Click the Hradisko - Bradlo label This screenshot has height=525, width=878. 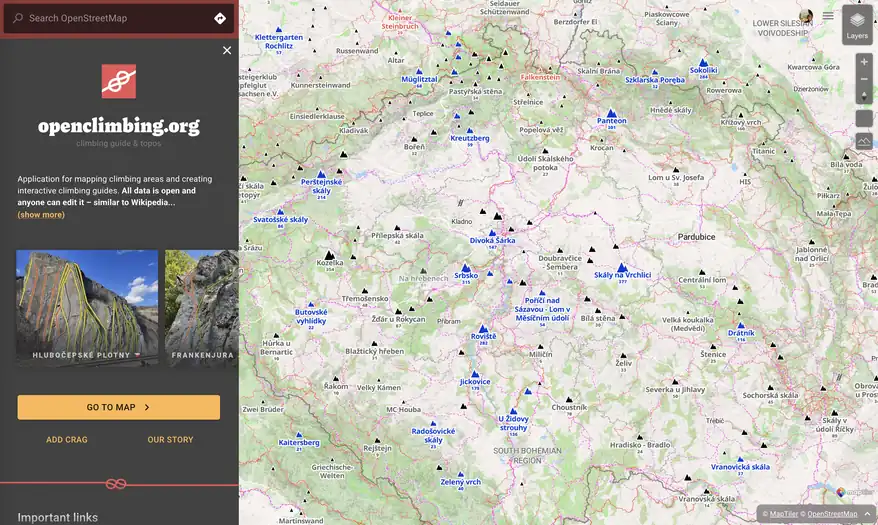pos(639,444)
